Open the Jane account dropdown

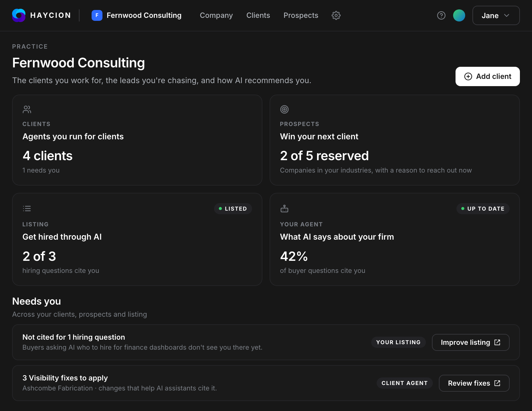point(496,15)
